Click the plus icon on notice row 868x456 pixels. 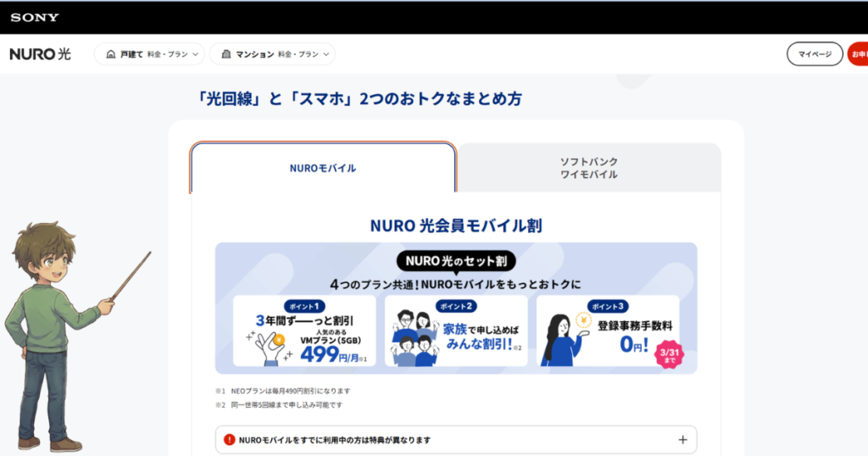682,440
